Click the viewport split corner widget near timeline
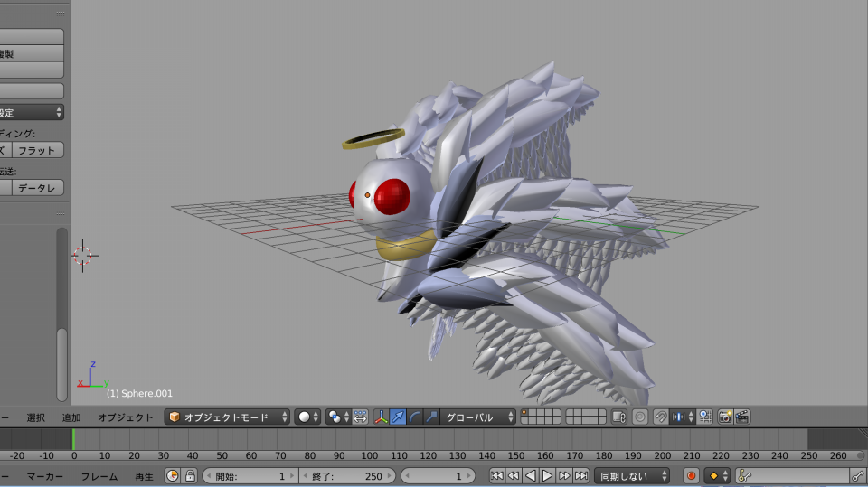 (863, 432)
